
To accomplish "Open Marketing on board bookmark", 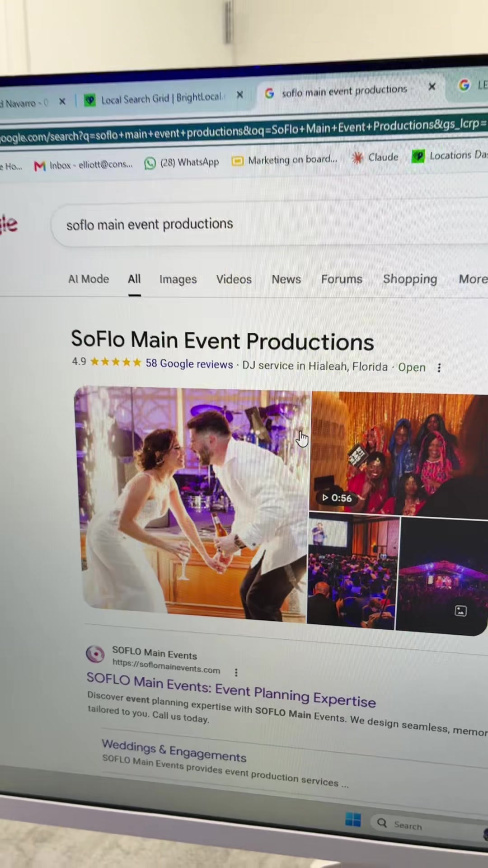I will (x=284, y=160).
